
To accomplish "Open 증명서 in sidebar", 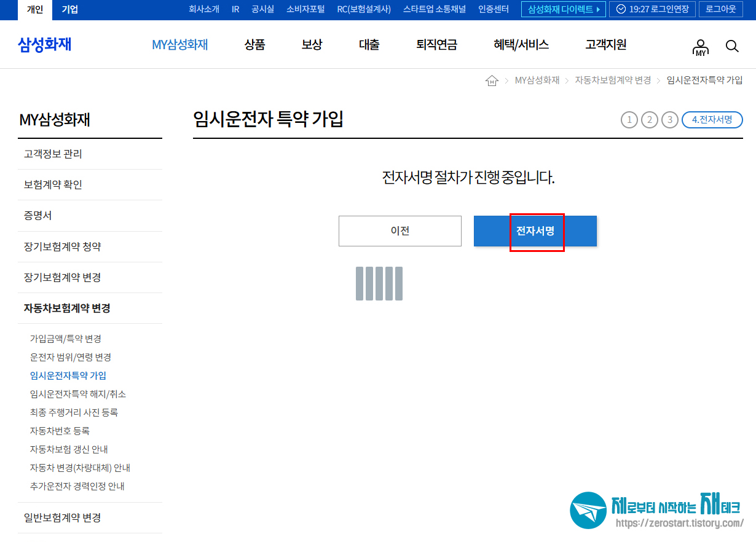I will [90, 216].
